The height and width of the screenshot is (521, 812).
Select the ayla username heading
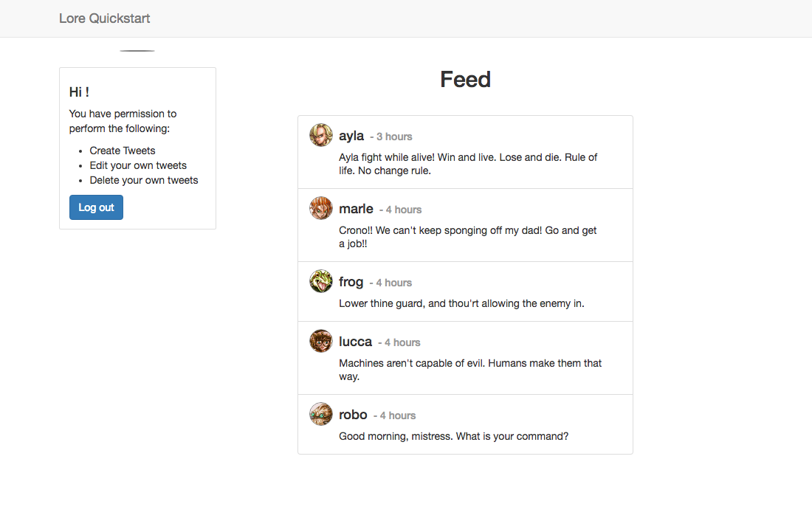coord(351,136)
